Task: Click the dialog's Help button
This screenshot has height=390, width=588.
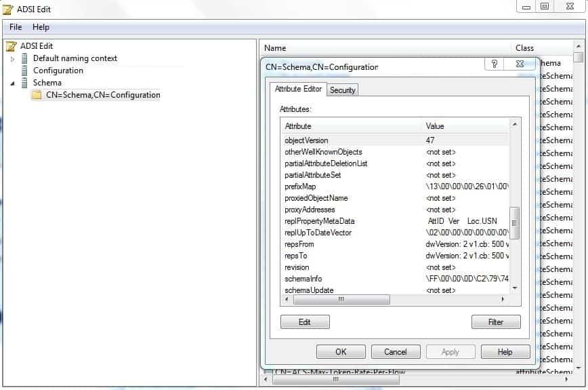Action: [505, 352]
